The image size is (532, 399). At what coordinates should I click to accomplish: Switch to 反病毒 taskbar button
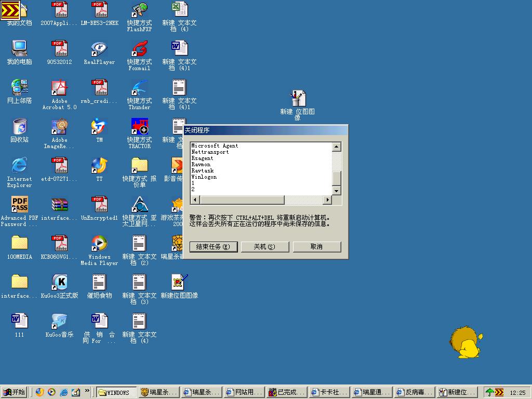click(x=415, y=392)
